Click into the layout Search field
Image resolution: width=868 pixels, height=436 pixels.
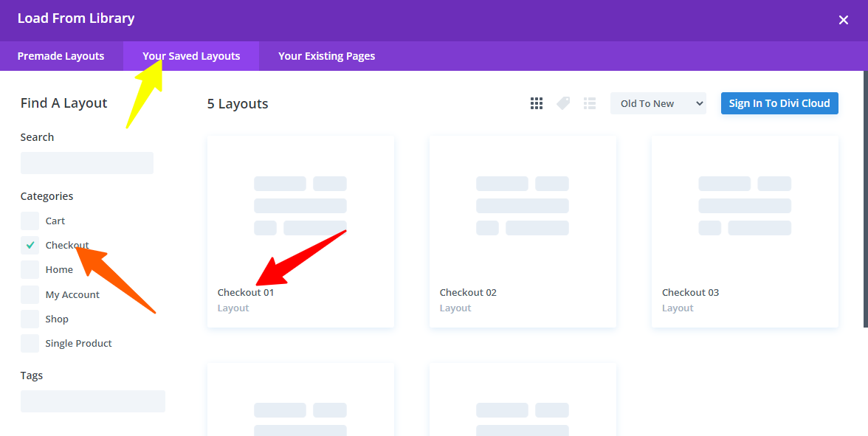[87, 163]
